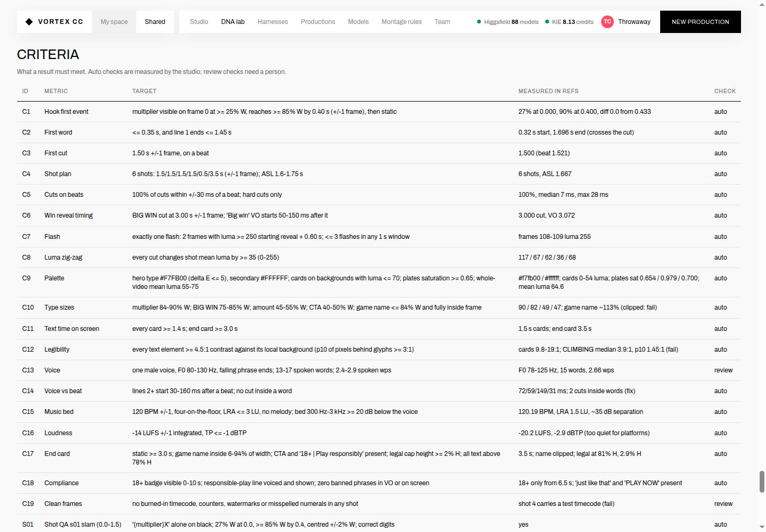Open the Studio section
766x532 pixels.
(x=199, y=22)
